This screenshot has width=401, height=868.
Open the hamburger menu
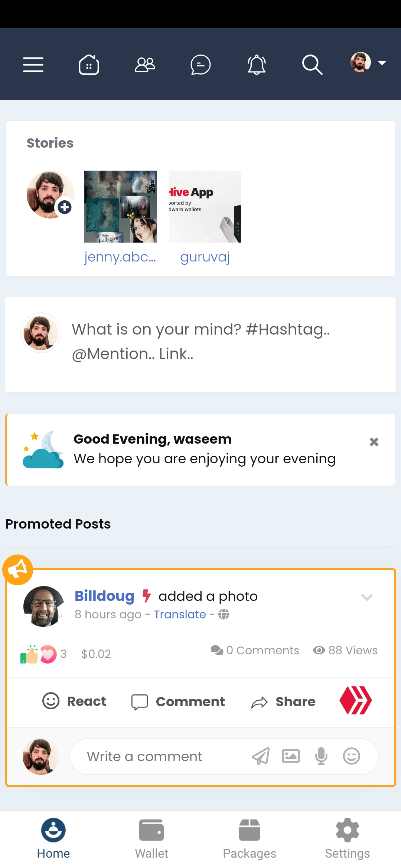click(33, 65)
